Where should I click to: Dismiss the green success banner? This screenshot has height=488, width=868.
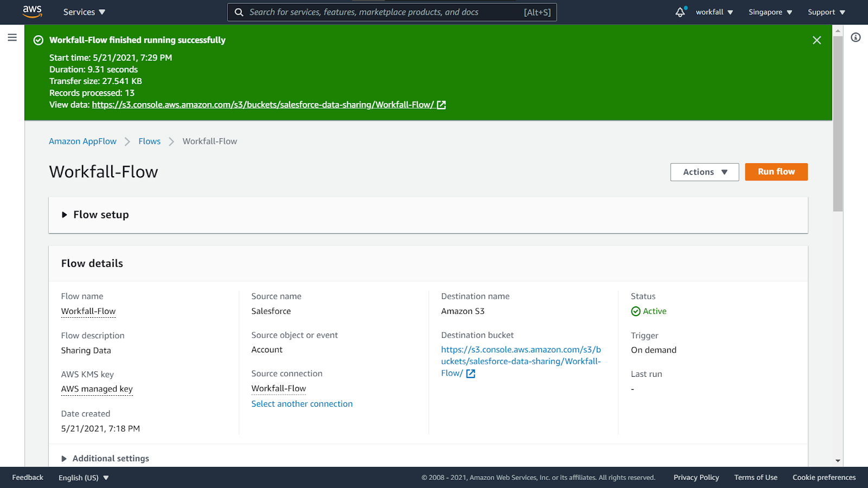point(816,40)
